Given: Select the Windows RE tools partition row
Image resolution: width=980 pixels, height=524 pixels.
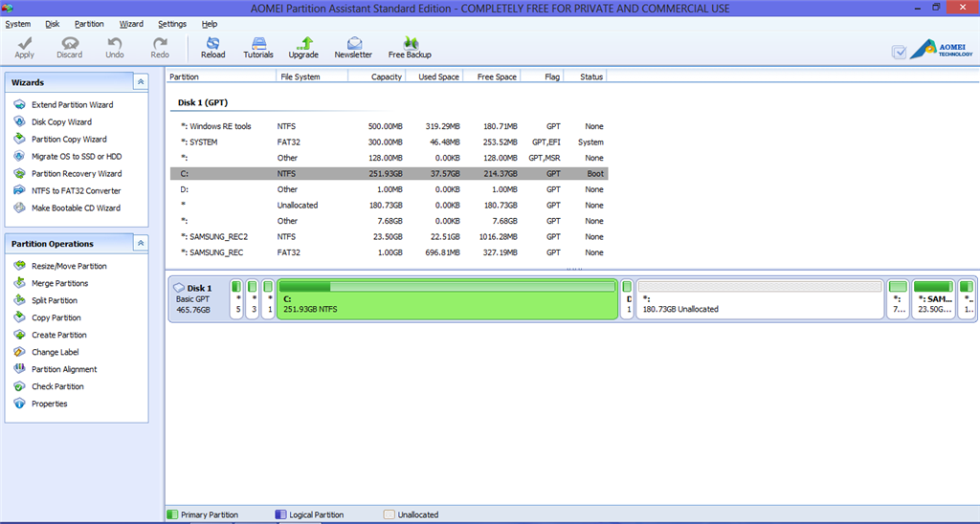Looking at the screenshot, I should point(389,126).
